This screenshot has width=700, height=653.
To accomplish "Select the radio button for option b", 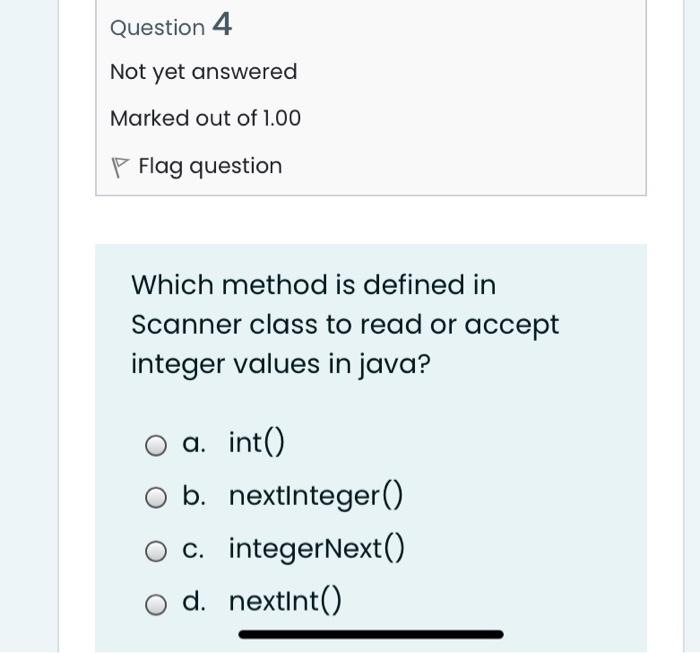I will click(x=155, y=498).
